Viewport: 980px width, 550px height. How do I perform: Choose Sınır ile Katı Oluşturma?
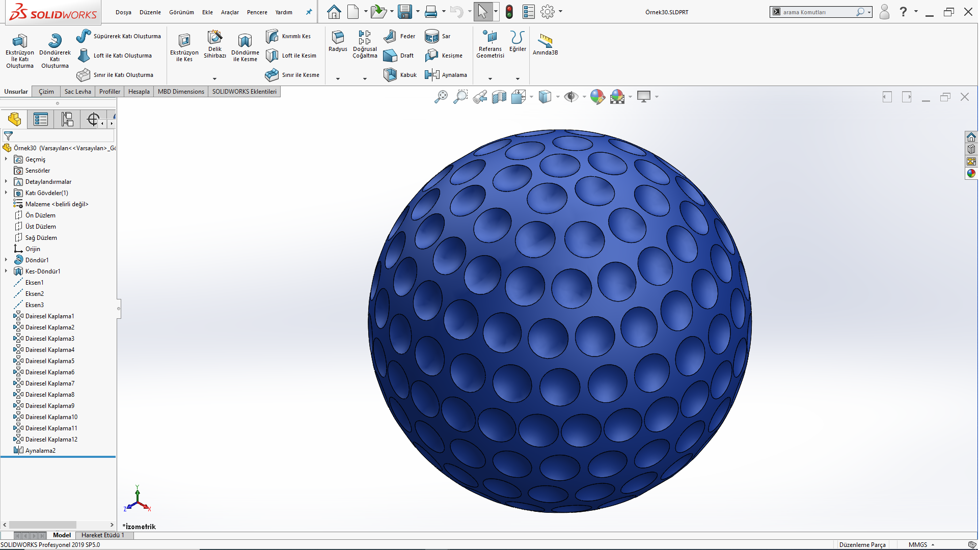coord(115,75)
